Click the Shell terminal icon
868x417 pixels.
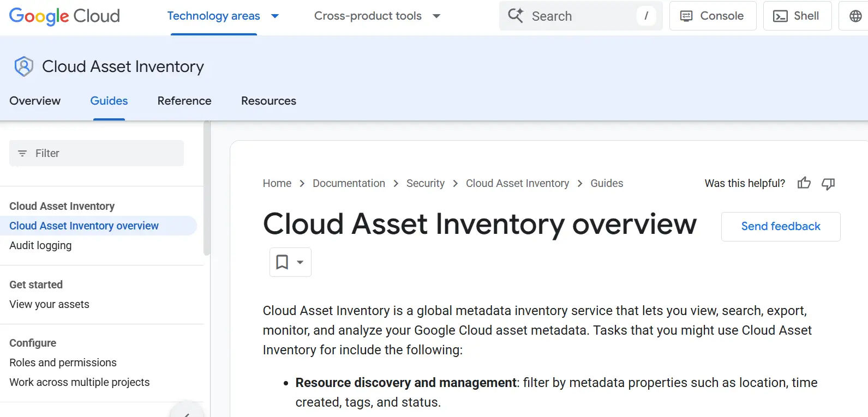tap(780, 16)
